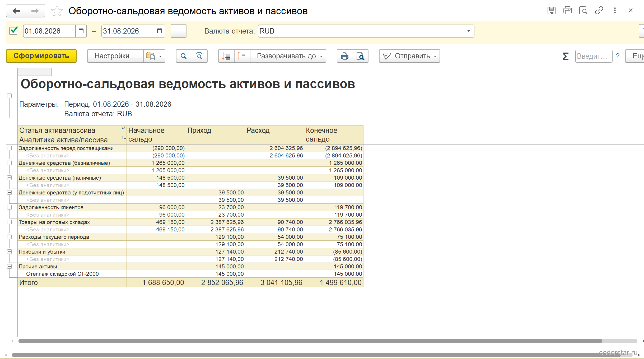Open preview icon in title bar

583,11
